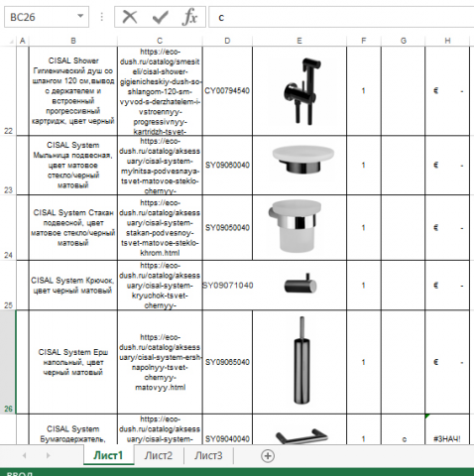Screen dimensions: 474x476
Task: Open the cisal-system-stakan-podvesnoy URL cell
Action: tap(160, 227)
